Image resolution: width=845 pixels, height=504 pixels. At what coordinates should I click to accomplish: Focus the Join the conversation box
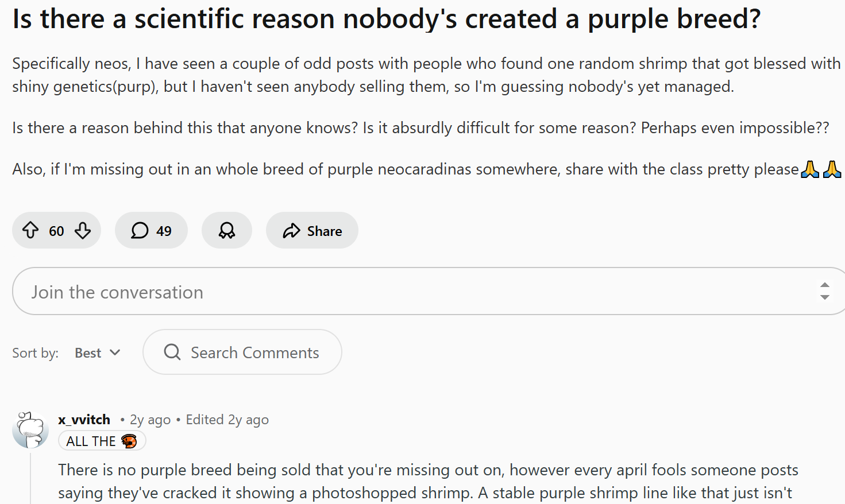(x=402, y=292)
